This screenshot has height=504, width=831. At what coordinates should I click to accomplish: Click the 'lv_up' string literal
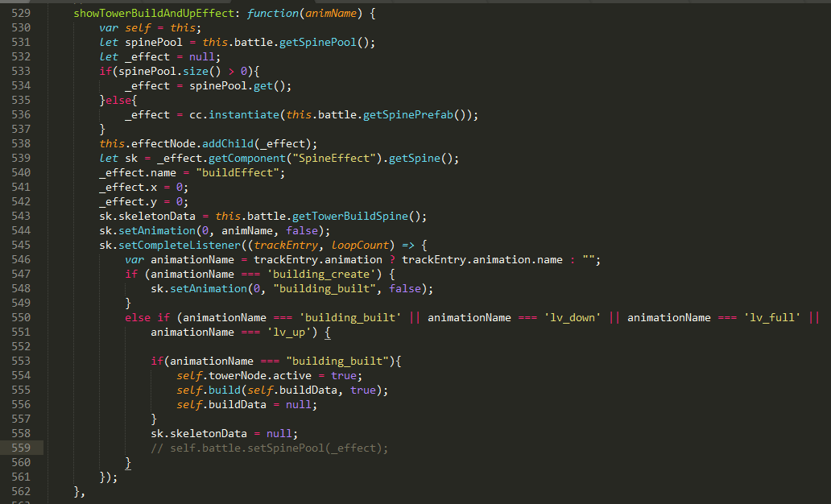tap(289, 332)
